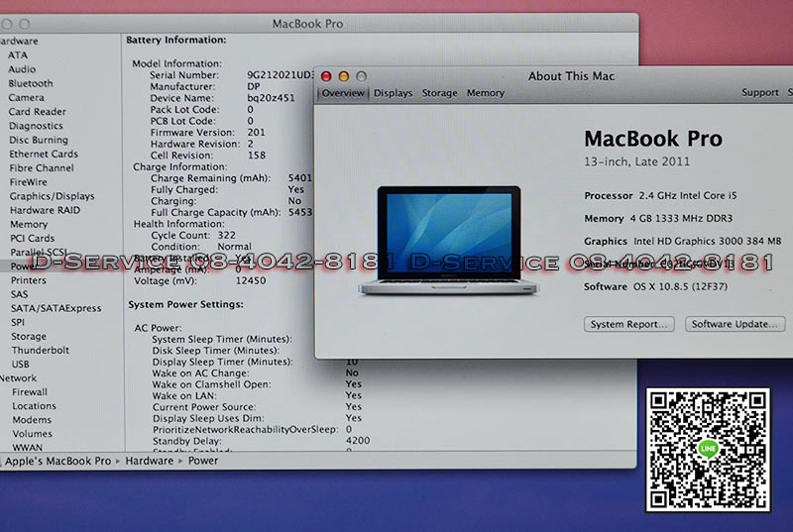793x532 pixels.
Task: Select SPI in the sidebar
Action: tap(18, 322)
